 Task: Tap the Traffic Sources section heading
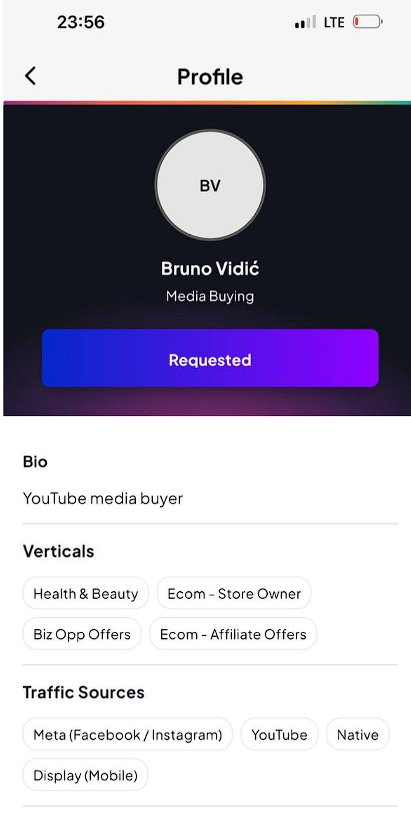pos(83,692)
